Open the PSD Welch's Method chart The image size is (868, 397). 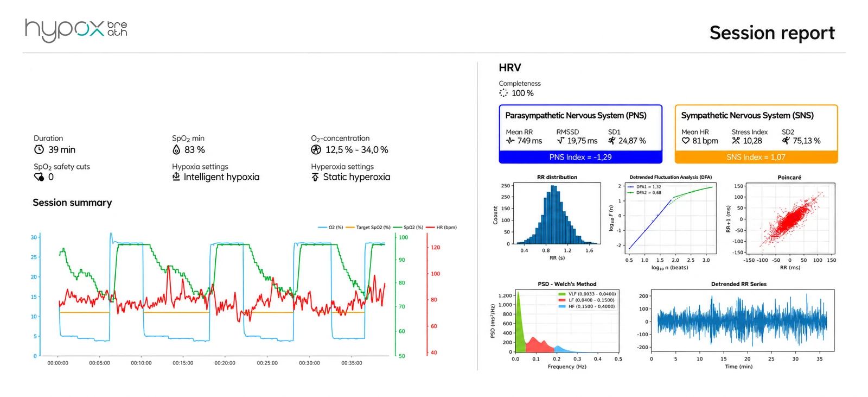567,321
